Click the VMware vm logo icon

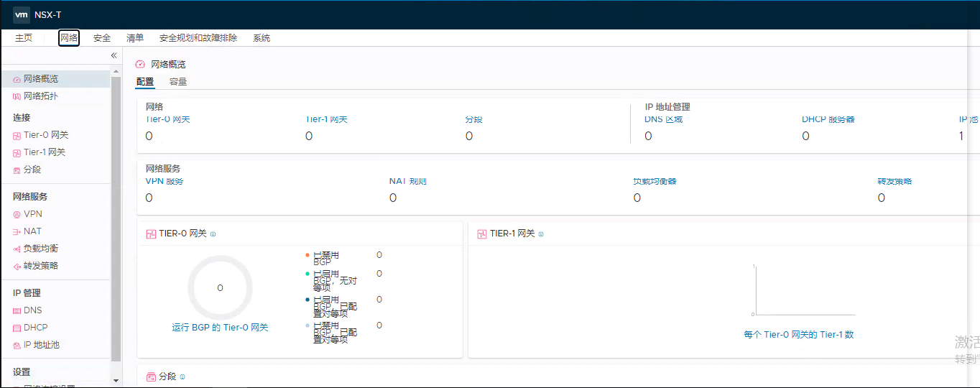tap(22, 14)
